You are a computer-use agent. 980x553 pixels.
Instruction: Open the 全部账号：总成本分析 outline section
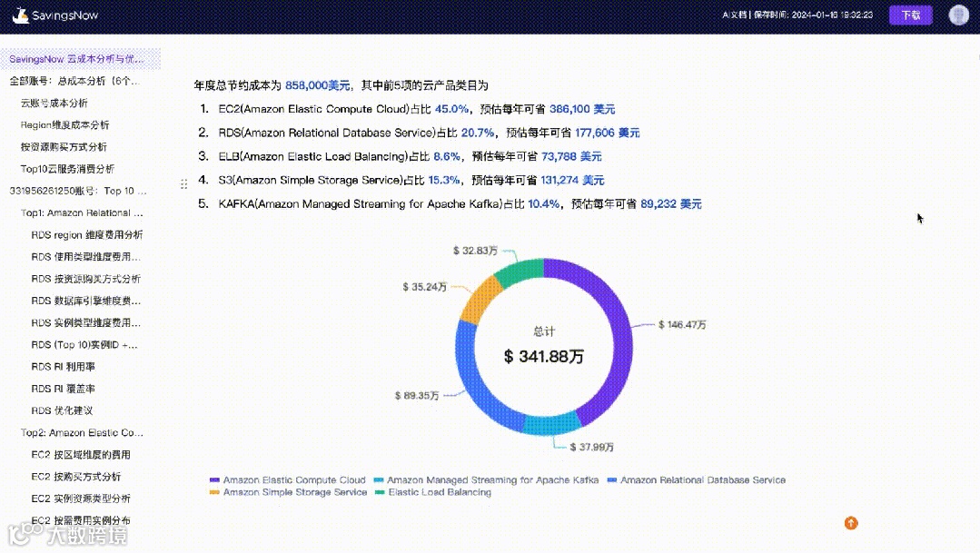[74, 81]
